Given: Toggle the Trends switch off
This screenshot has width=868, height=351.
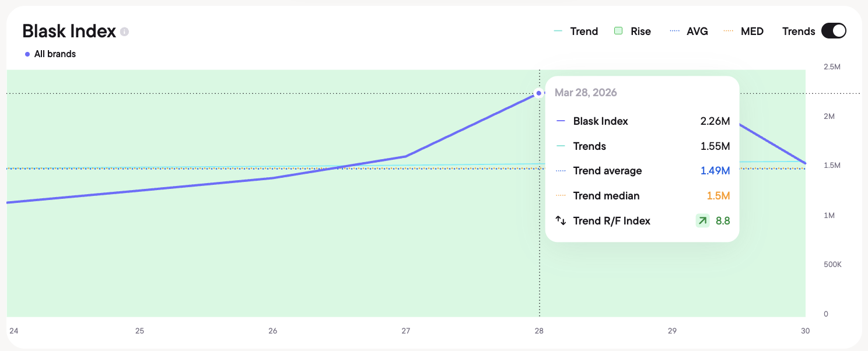Looking at the screenshot, I should [834, 31].
